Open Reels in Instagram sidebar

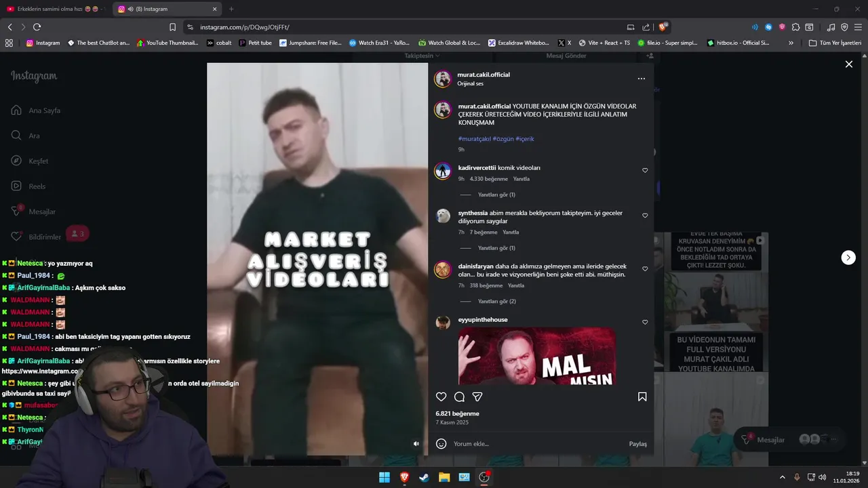point(28,186)
